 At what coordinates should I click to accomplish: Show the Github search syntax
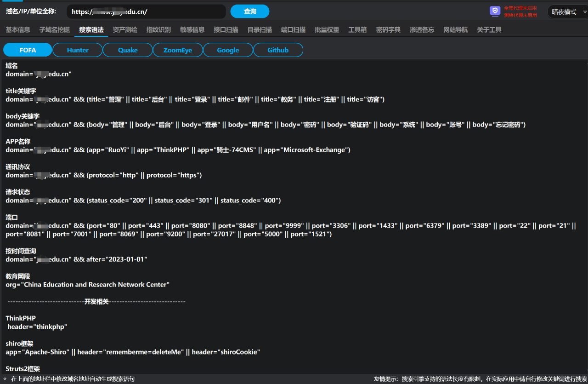click(x=278, y=50)
